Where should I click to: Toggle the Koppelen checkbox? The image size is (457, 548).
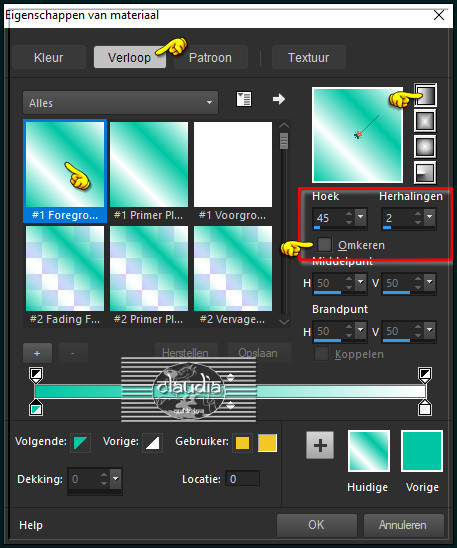pyautogui.click(x=321, y=354)
